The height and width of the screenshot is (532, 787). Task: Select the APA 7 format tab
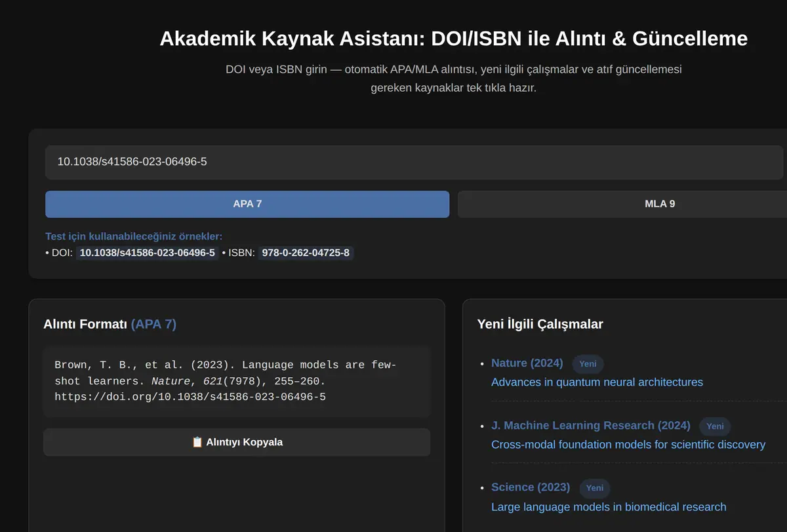(247, 204)
